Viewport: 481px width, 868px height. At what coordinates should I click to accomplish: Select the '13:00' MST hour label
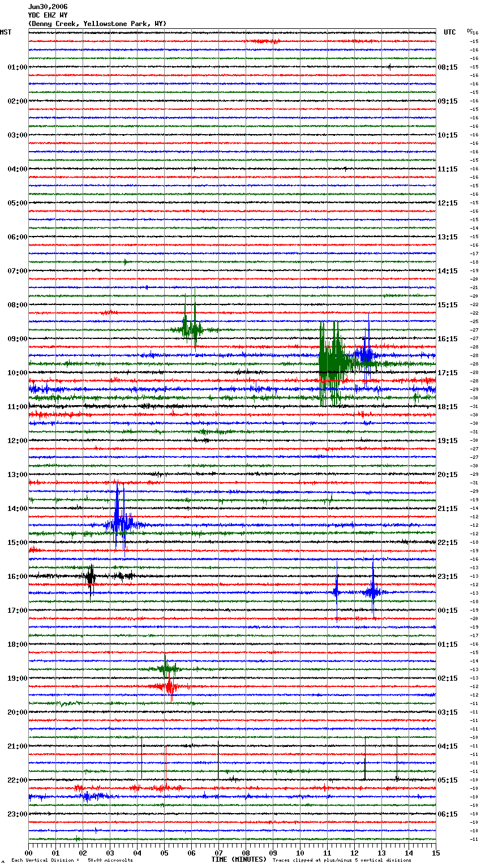17,475
